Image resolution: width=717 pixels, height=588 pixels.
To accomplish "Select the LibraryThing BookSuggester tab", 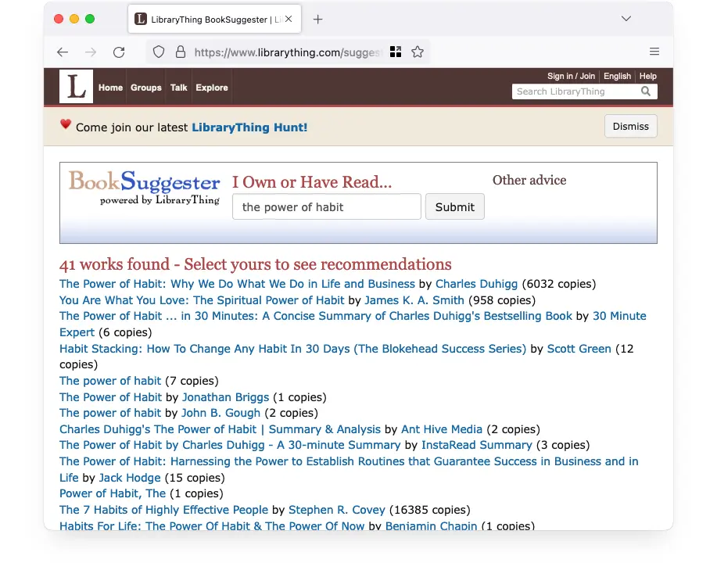I will click(214, 20).
